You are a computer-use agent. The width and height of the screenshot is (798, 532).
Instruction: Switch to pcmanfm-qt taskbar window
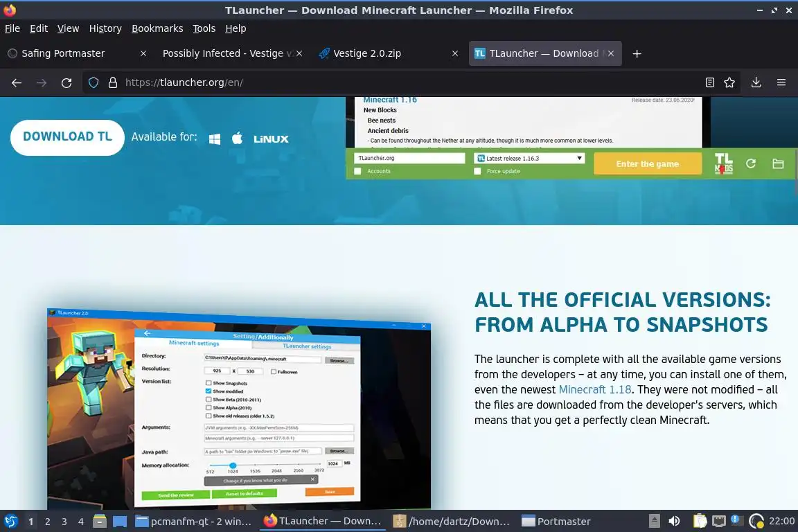pyautogui.click(x=194, y=522)
